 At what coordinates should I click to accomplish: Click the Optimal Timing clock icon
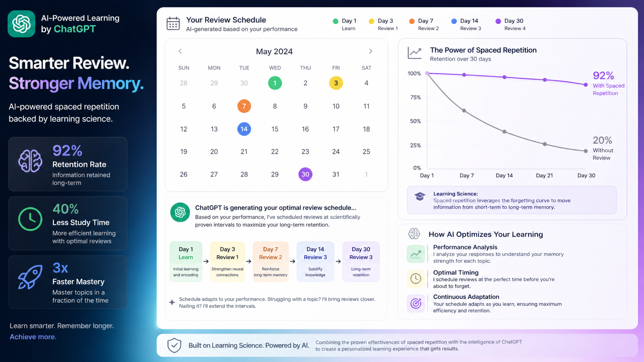point(416,278)
